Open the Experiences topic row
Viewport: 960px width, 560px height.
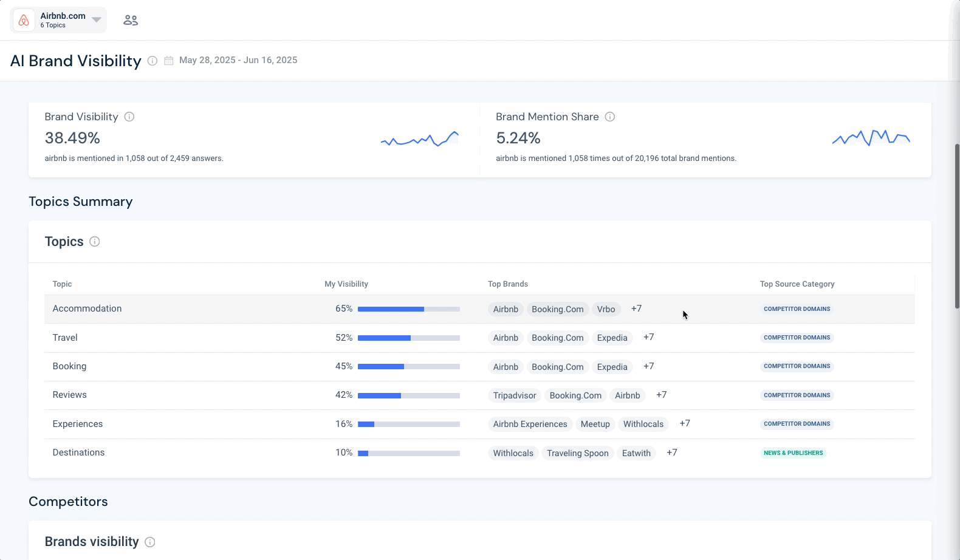(479, 424)
